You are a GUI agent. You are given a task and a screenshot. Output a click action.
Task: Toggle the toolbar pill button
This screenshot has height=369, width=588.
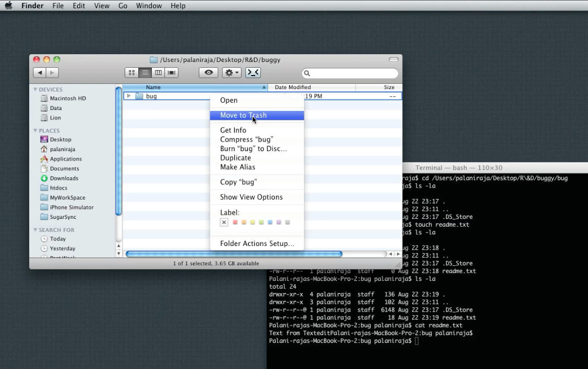[393, 59]
